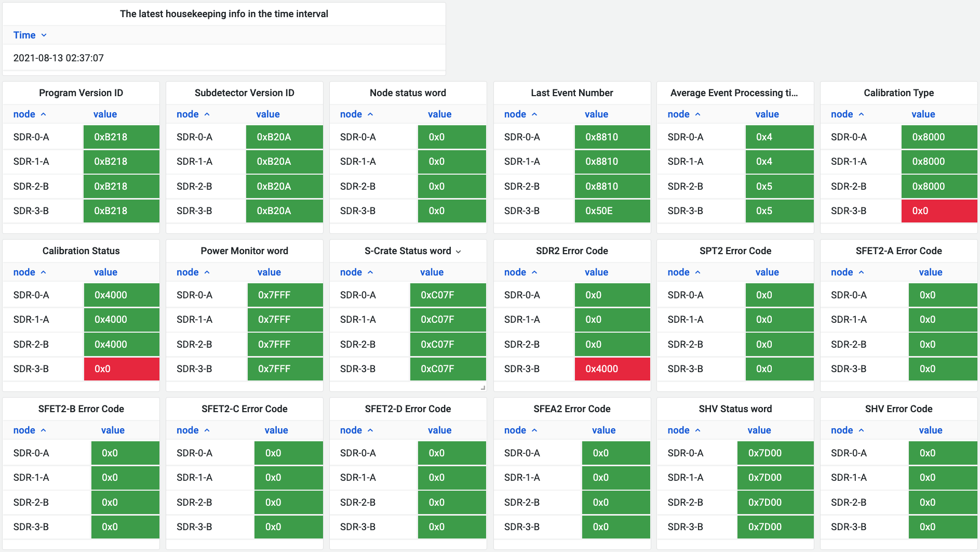The width and height of the screenshot is (980, 552).
Task: Click value header in Last Event Number
Action: pyautogui.click(x=596, y=114)
